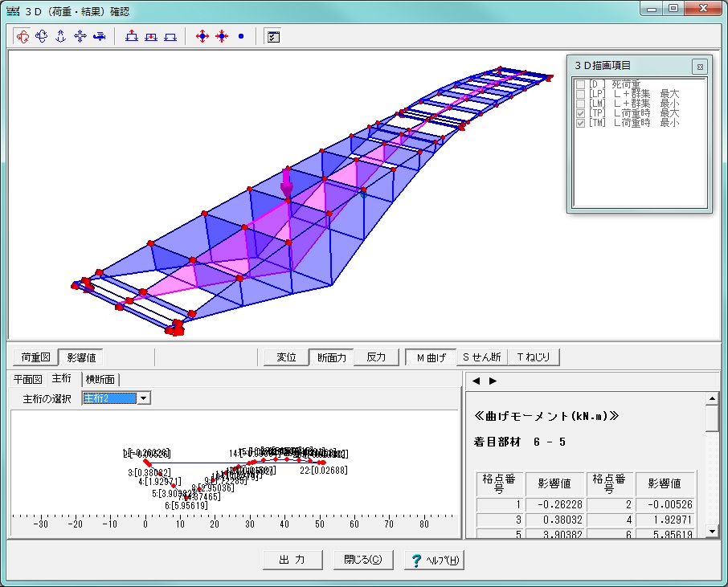The height and width of the screenshot is (587, 728).
Task: Toggle the [LM] L+群集 最小 checkbox
Action: pos(580,104)
